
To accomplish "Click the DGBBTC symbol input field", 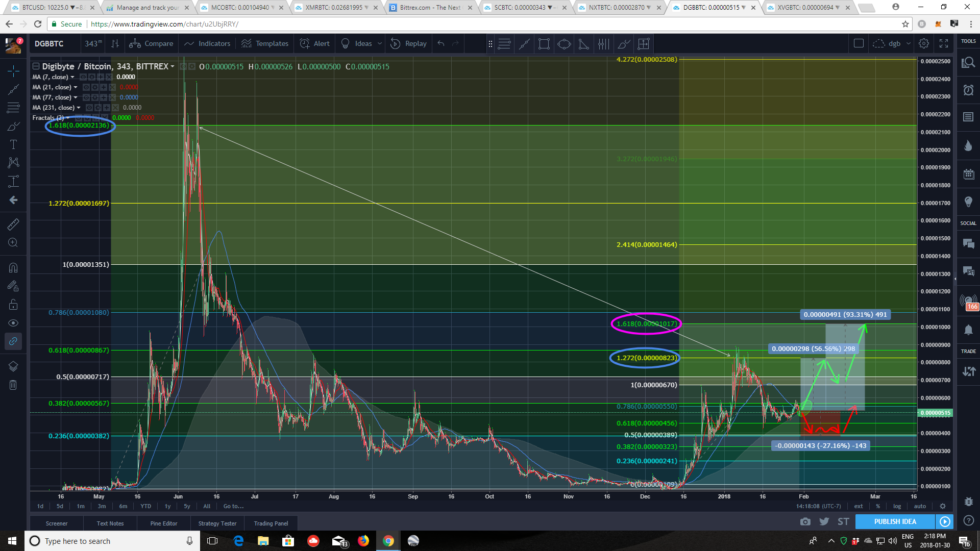I will 55,44.
